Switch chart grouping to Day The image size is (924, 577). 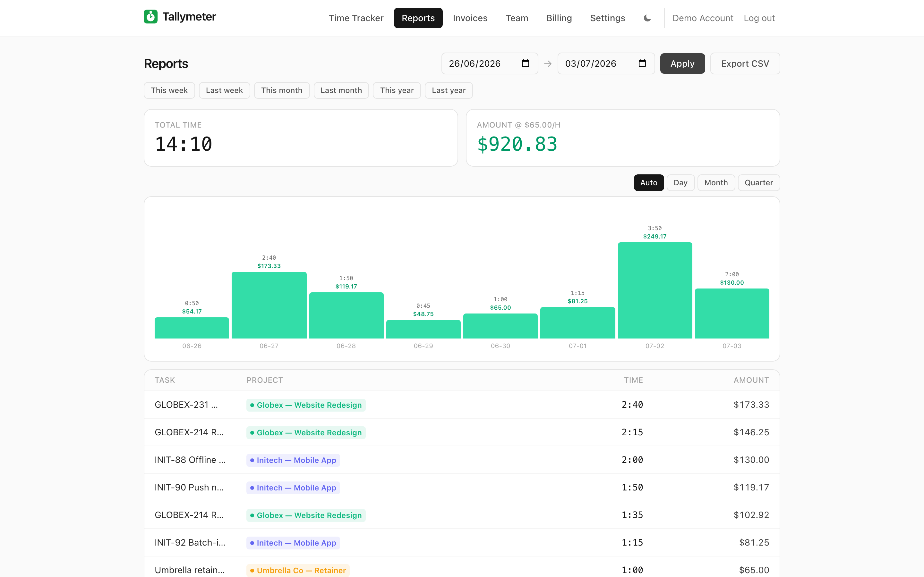680,183
